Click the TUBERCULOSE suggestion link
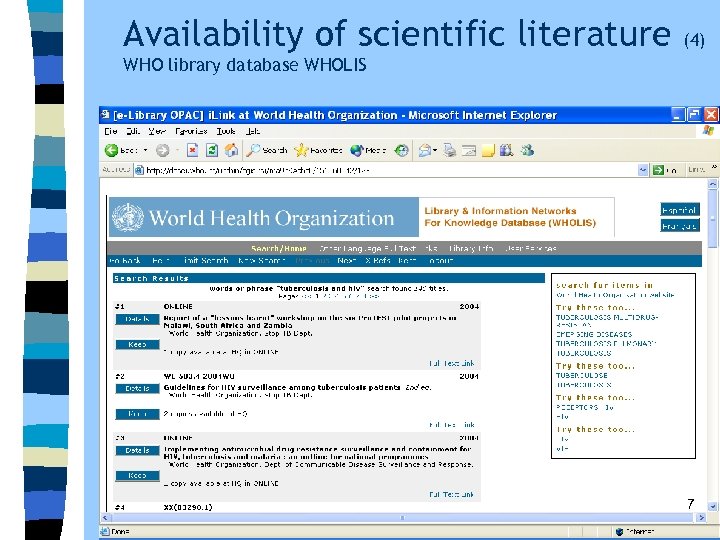This screenshot has width=720, height=540. coord(581,375)
